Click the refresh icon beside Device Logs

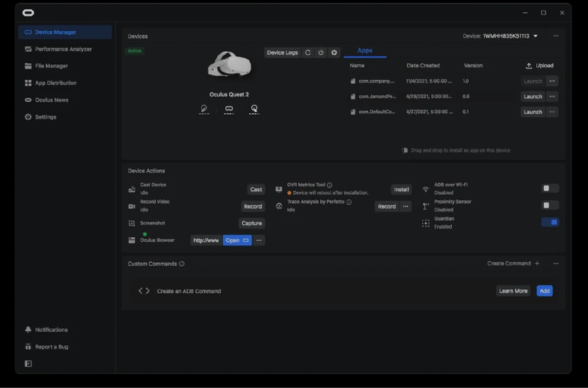[308, 52]
